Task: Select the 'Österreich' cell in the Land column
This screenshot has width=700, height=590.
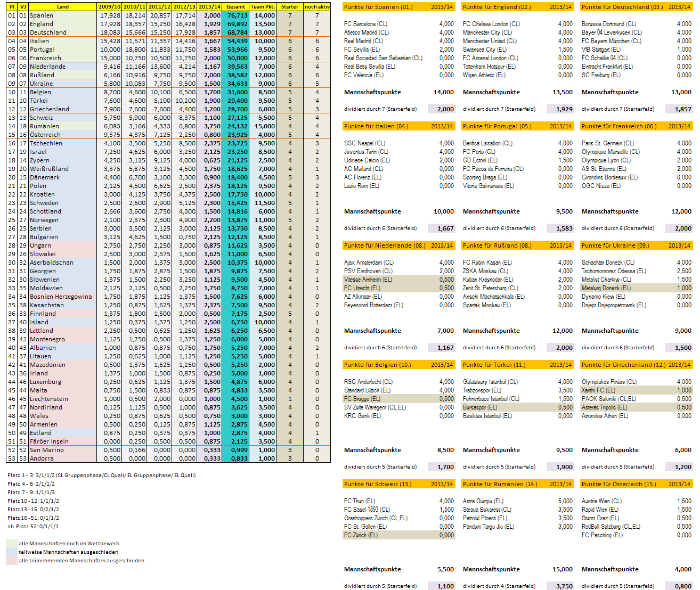Action: pyautogui.click(x=63, y=135)
